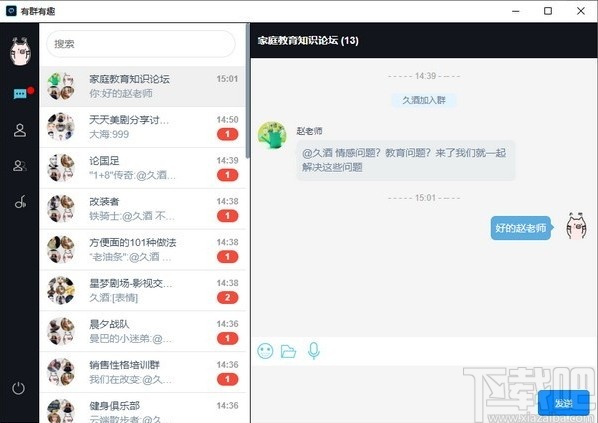
Task: Open the 论国足 conversation
Action: [143, 168]
